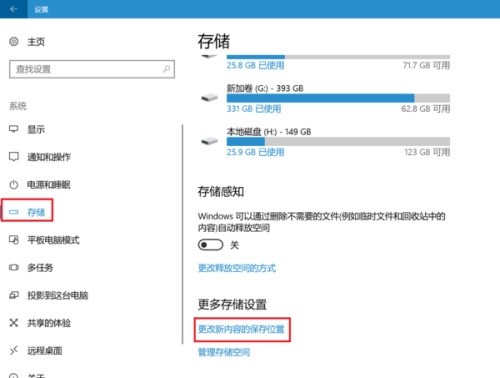Toggle the 存储感知 storage sense switch
This screenshot has height=378, width=500.
point(210,245)
